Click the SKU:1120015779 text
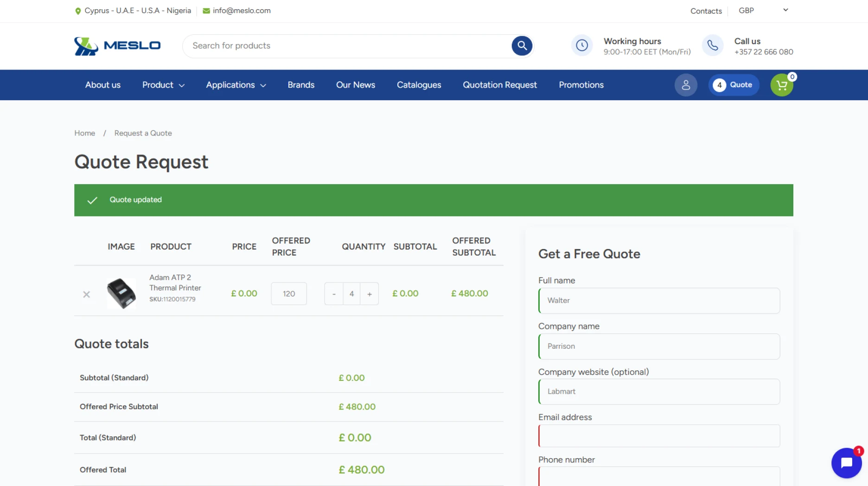 click(x=172, y=299)
